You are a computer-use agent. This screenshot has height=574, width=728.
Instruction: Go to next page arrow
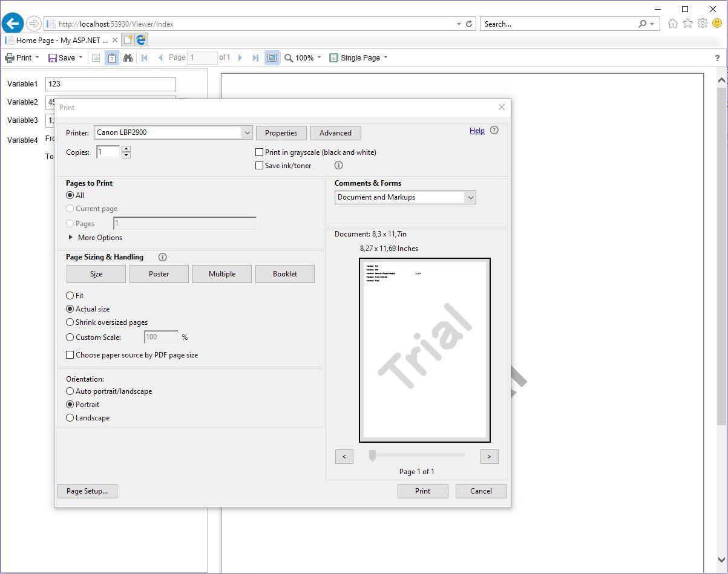pyautogui.click(x=240, y=58)
